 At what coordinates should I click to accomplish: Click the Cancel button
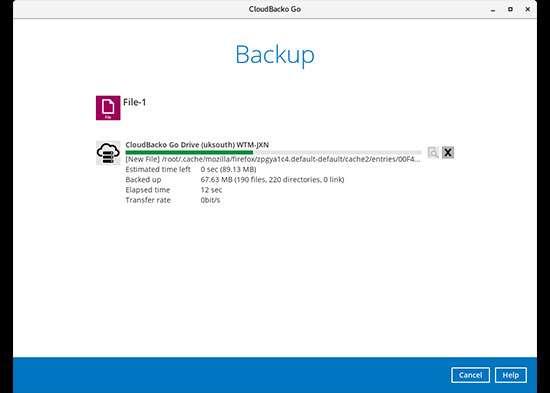470,375
